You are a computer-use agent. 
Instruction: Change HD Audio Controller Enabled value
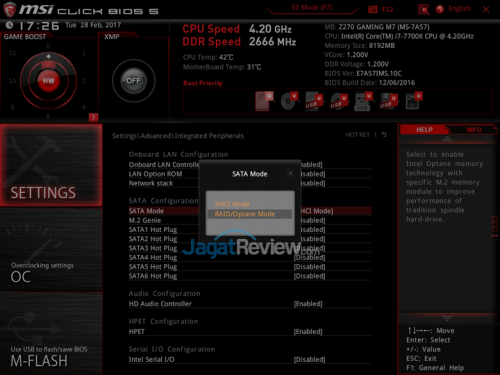308,304
